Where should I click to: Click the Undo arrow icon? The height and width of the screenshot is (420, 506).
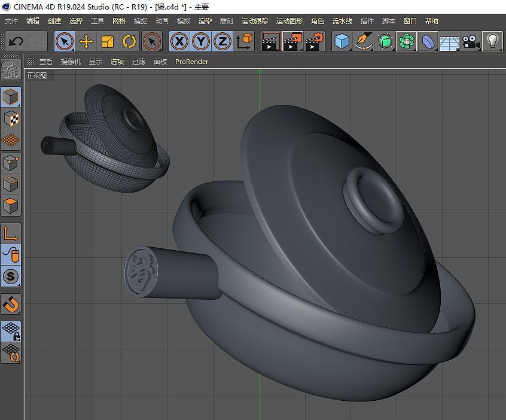(x=16, y=41)
